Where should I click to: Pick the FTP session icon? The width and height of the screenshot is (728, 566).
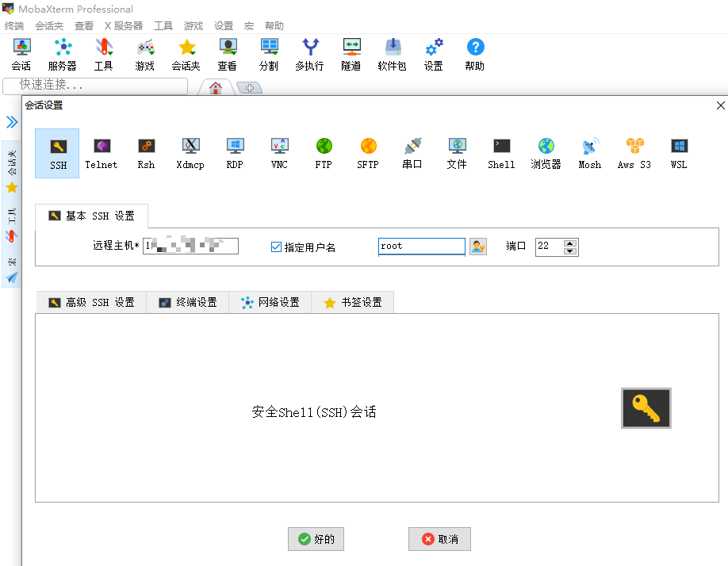coord(324,153)
